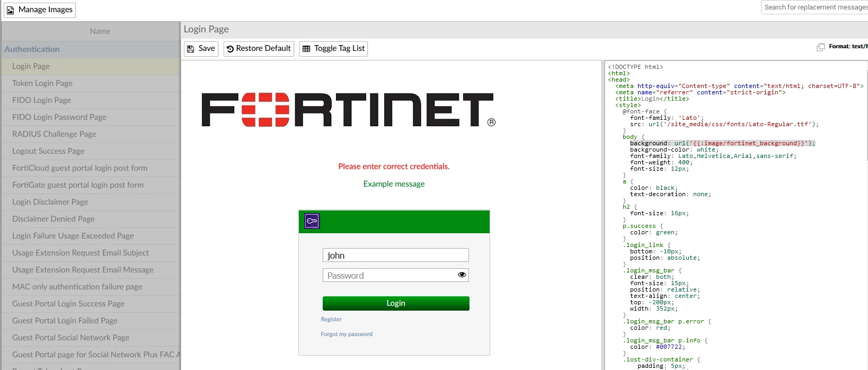Select Guest Portal Social Network Page

[91, 338]
